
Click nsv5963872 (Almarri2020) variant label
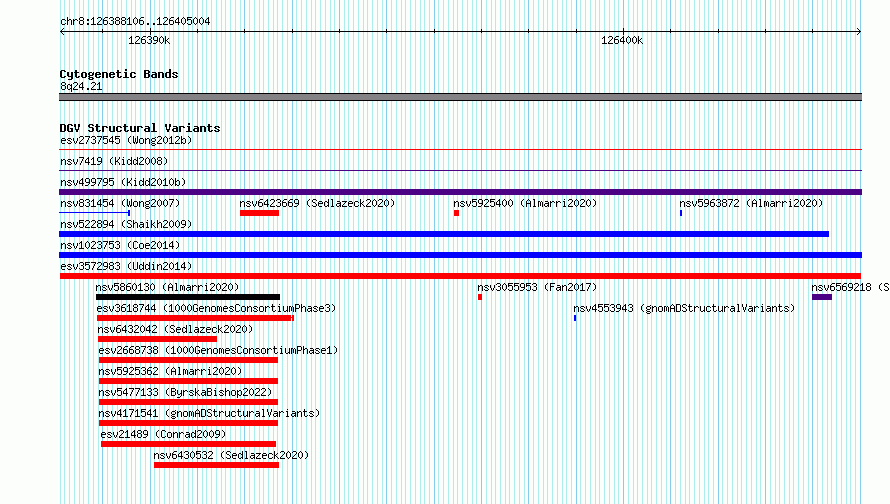click(x=751, y=203)
